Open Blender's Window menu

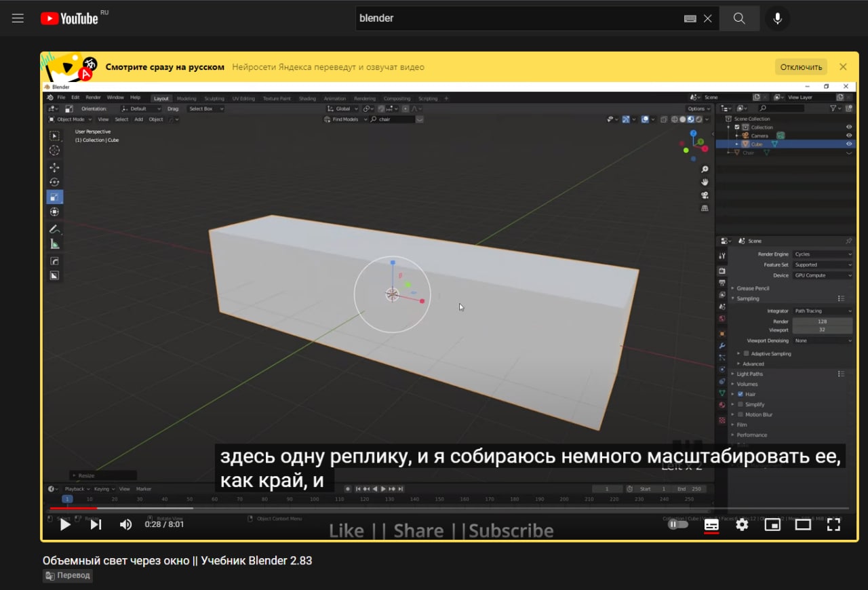pos(115,98)
